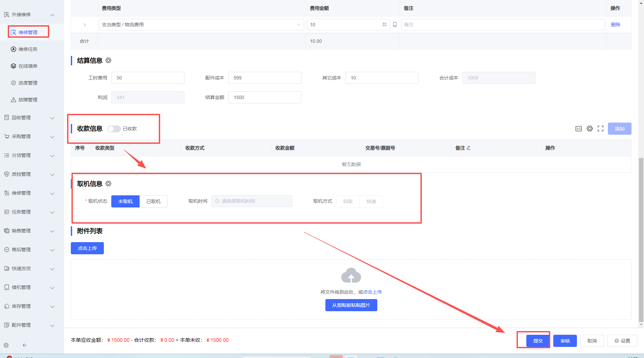Image resolution: width=644 pixels, height=358 pixels.
Task: Expand the expense row chevron arrow
Action: pyautogui.click(x=85, y=25)
